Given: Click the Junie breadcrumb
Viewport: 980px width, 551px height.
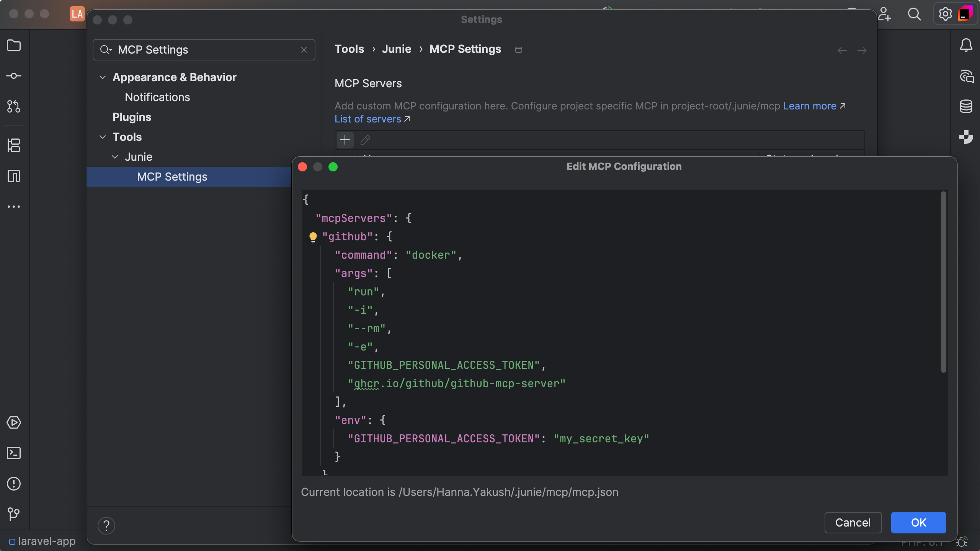Looking at the screenshot, I should click(x=397, y=49).
